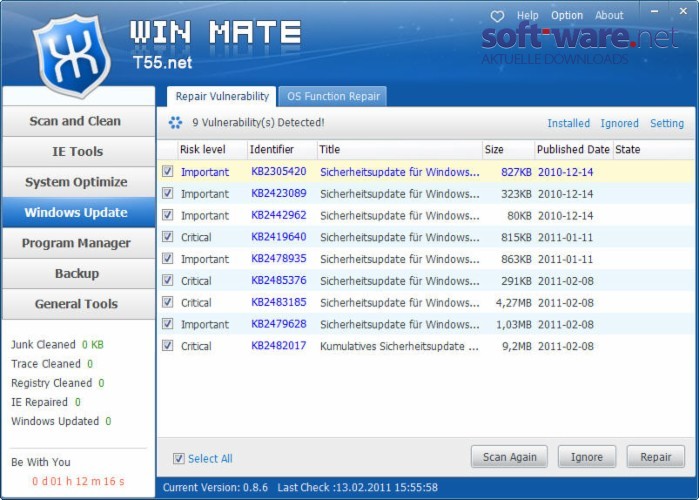Open the General Tools section
Image resolution: width=699 pixels, height=500 pixels.
tap(78, 304)
